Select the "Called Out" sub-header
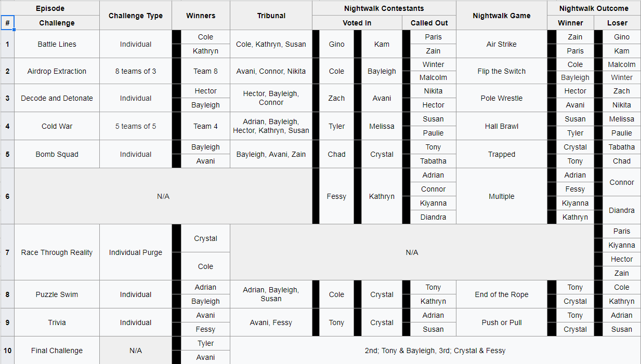641x364 pixels. tap(429, 23)
